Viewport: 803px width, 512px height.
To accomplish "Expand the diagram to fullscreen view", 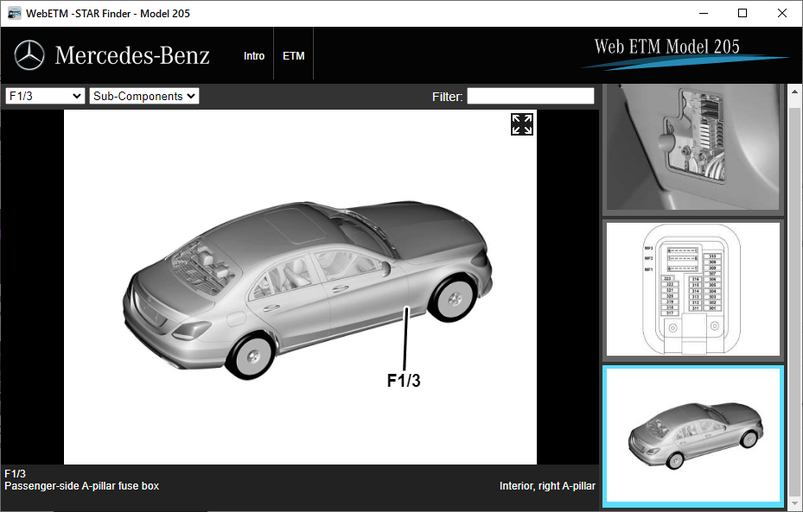I will (x=521, y=124).
